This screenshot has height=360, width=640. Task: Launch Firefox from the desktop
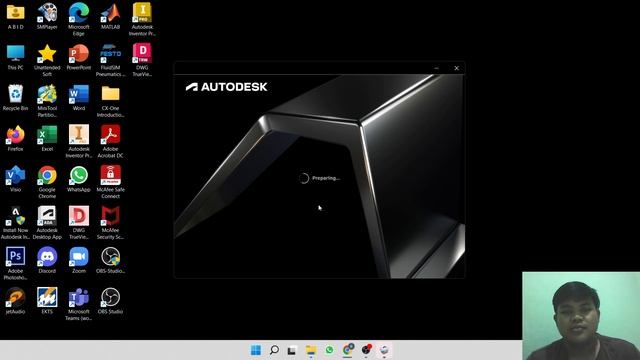(16, 139)
